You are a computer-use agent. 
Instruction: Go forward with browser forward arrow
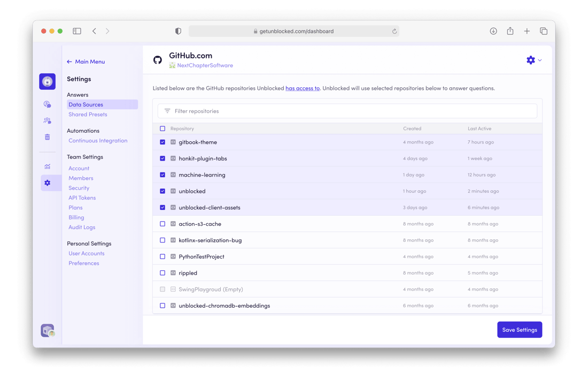[107, 31]
